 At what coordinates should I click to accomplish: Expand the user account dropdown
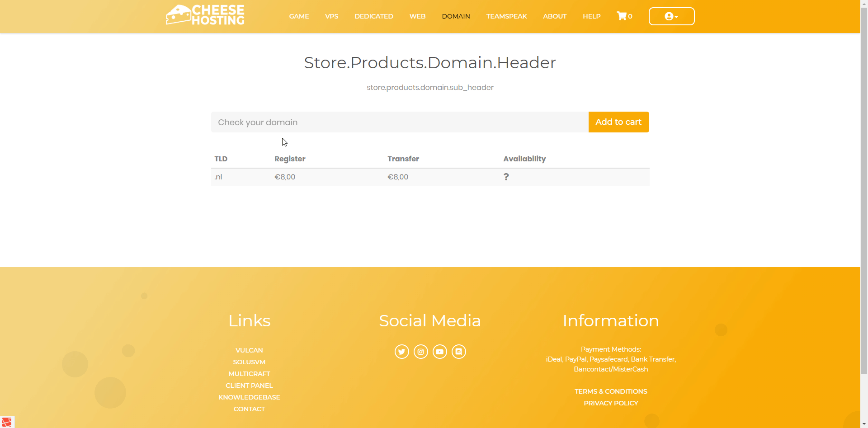[x=671, y=16]
